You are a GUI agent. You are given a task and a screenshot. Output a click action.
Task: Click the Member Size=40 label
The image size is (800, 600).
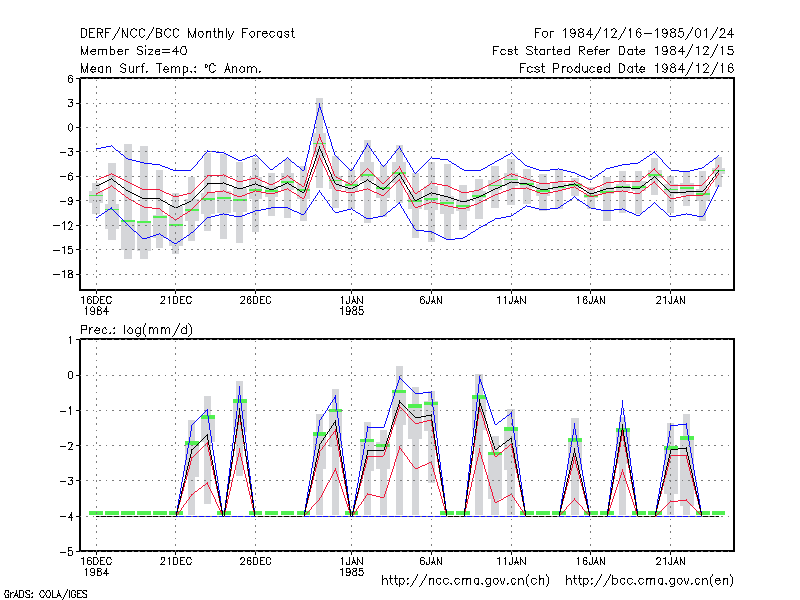click(134, 51)
